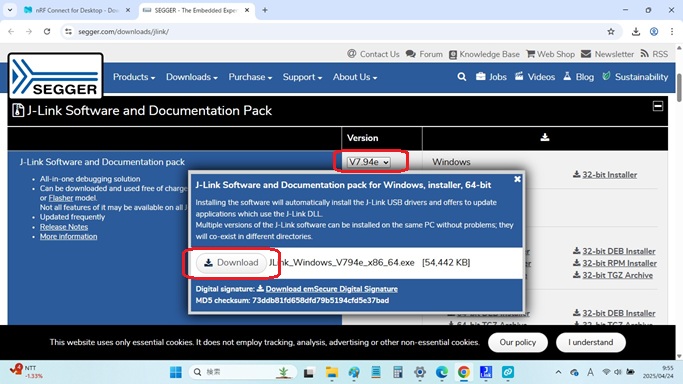Open the site search magnifier icon
Viewport: 683px width, 384px height.
coord(462,77)
